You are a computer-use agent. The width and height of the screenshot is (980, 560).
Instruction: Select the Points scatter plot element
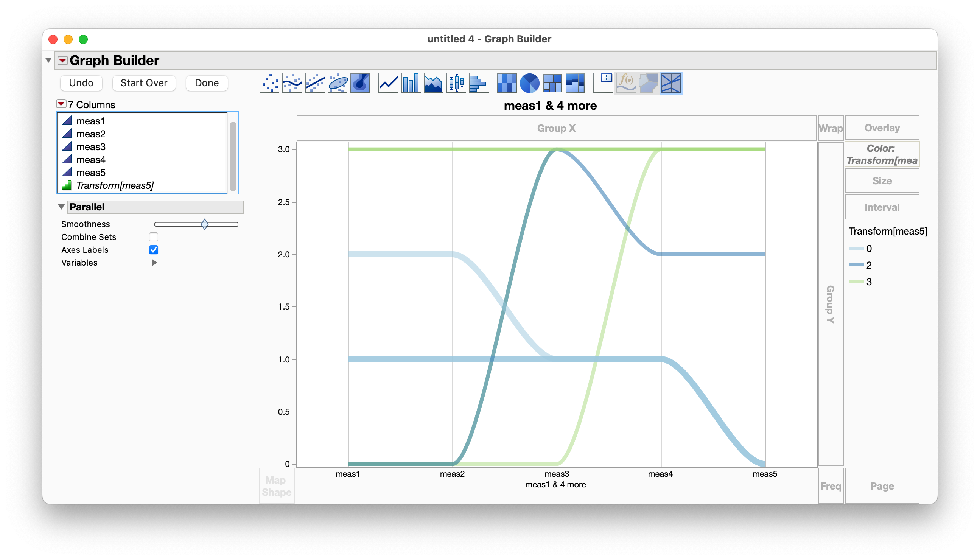pos(269,83)
